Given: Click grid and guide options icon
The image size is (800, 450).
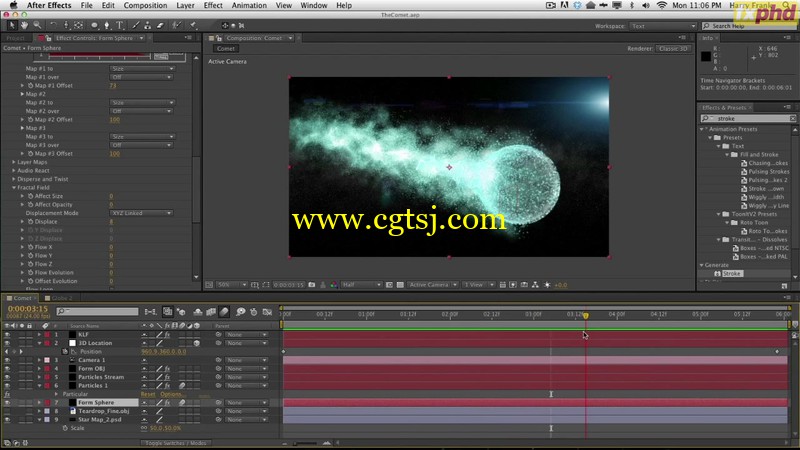Looking at the screenshot, I should point(255,285).
